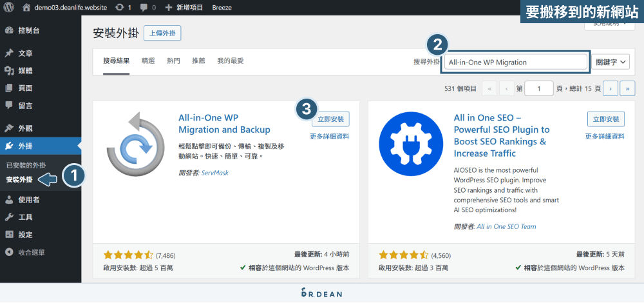
Task: Open 更多詳細資料 for All in One SEO
Action: coord(605,137)
